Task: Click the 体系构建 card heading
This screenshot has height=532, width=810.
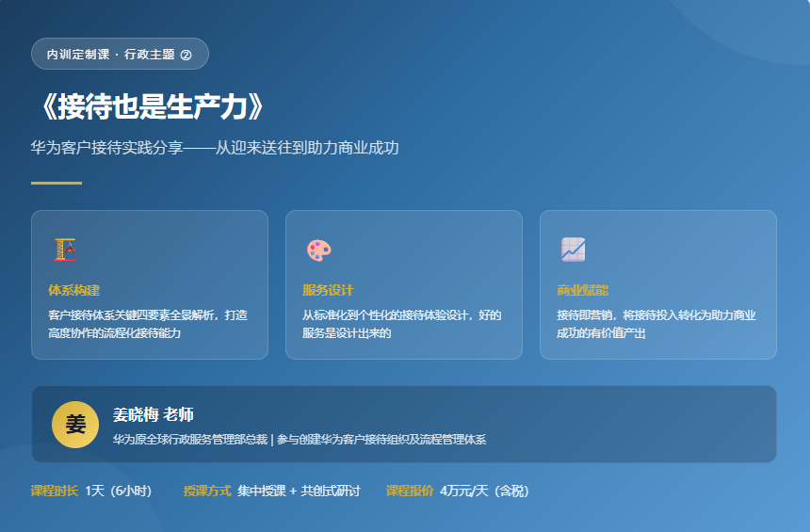Action: (73, 290)
